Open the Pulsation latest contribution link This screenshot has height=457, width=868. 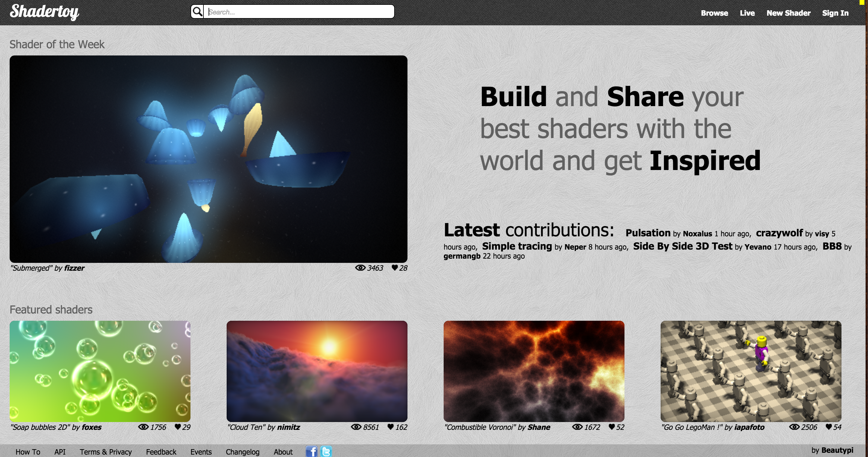click(648, 233)
